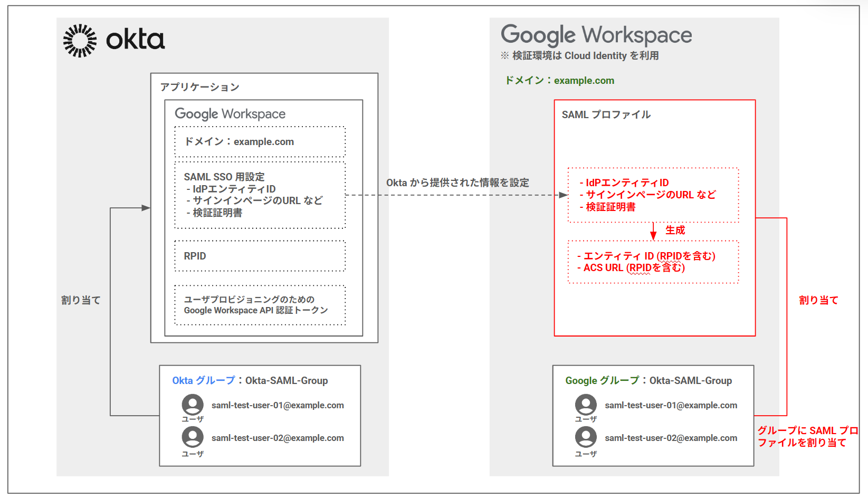The image size is (868, 499).
Task: Click the SAML プロファイル title
Action: pos(606,114)
